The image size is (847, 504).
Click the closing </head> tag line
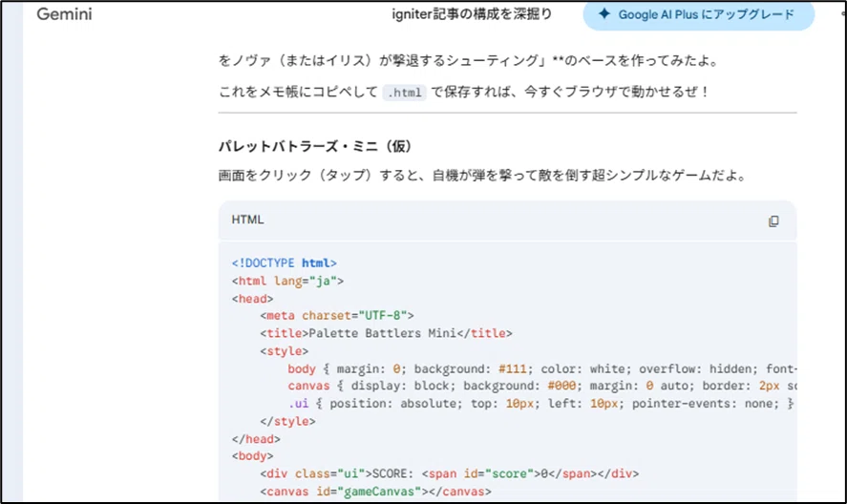coord(256,439)
